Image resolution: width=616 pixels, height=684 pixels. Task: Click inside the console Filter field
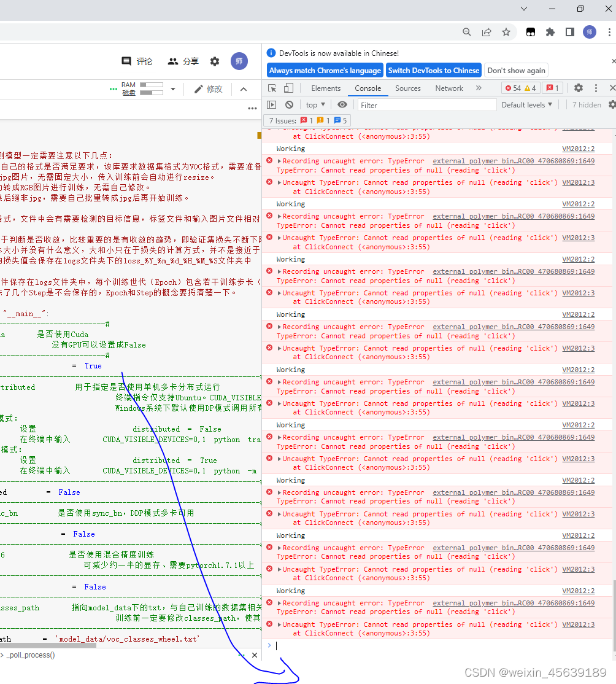(x=426, y=104)
